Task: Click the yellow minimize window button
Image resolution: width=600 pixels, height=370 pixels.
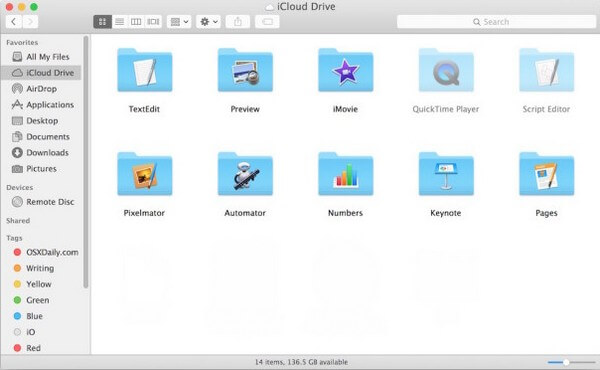Action: pyautogui.click(x=22, y=7)
